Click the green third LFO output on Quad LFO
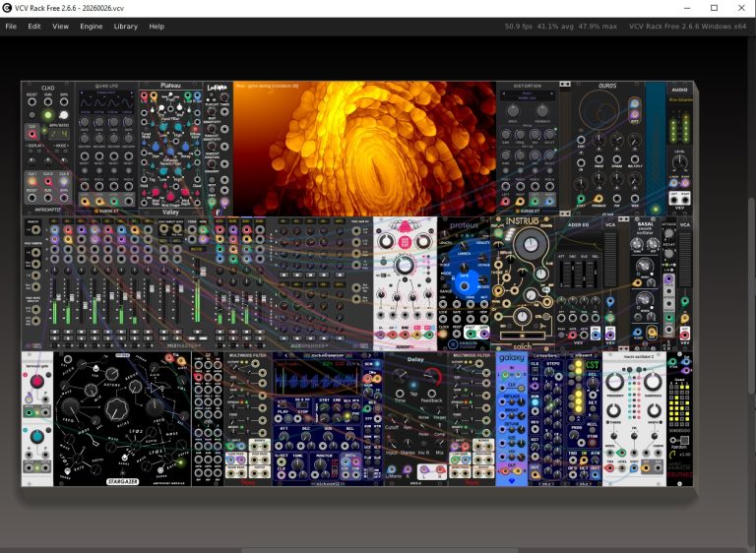This screenshot has width=756, height=553. point(114,201)
